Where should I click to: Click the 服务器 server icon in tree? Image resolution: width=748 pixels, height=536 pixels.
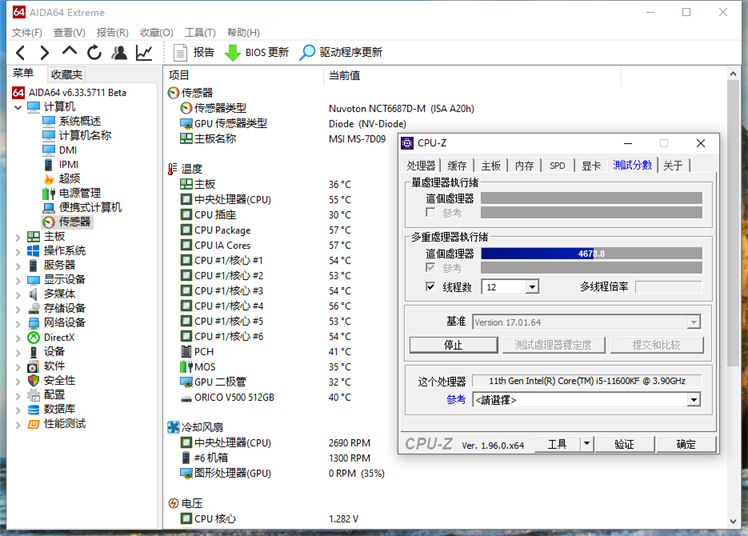click(33, 265)
